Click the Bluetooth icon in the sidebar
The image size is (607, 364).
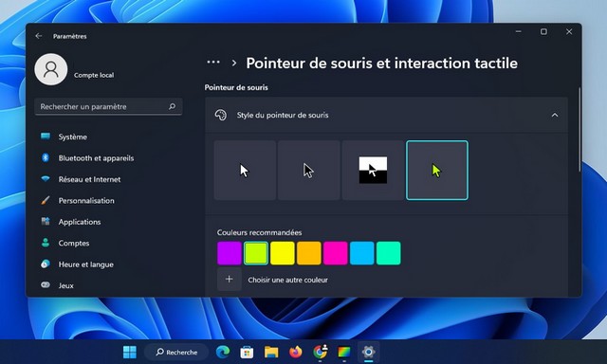(x=46, y=157)
